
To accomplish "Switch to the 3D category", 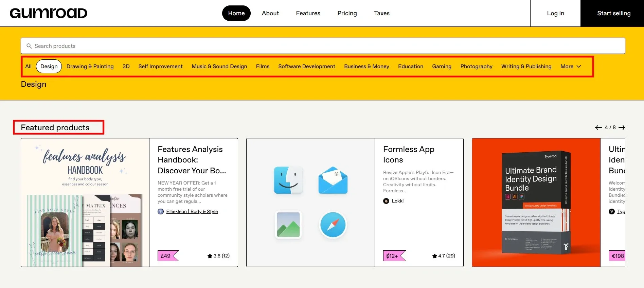I will (x=126, y=66).
